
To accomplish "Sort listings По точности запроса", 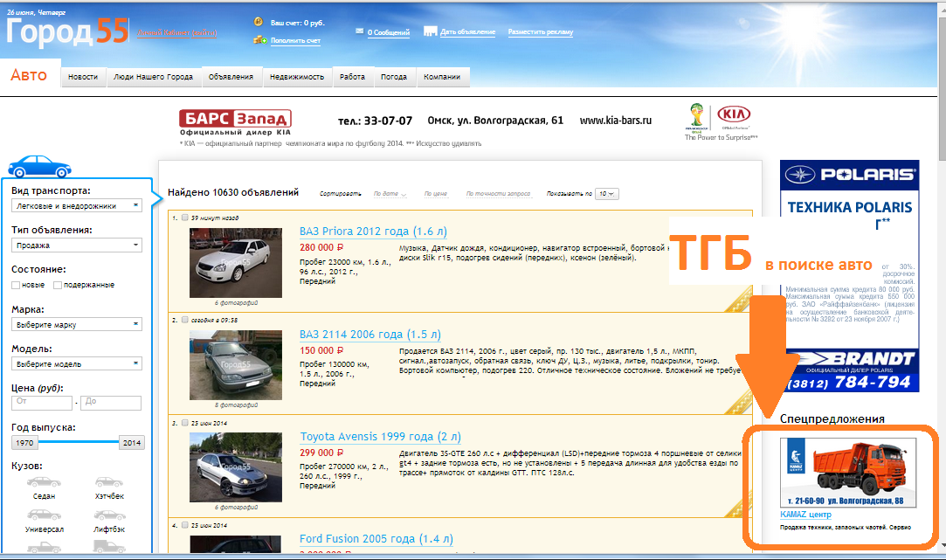I will [x=498, y=194].
